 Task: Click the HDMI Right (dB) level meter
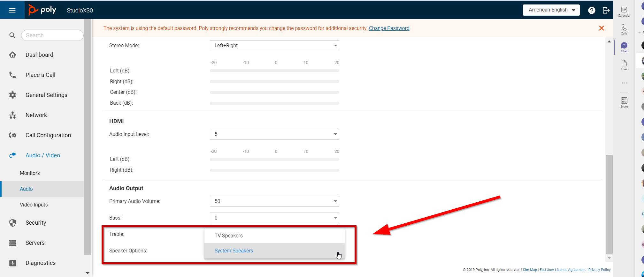(x=274, y=170)
